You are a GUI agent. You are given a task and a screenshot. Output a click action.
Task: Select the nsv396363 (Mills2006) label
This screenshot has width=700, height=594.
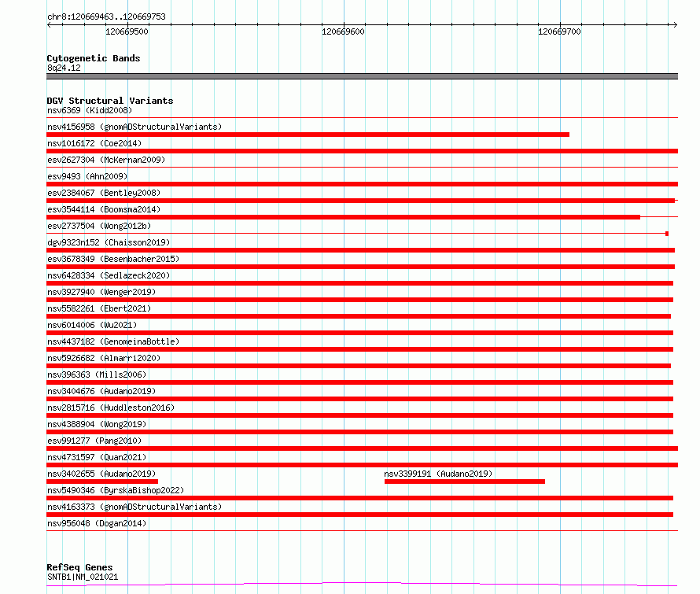(x=97, y=374)
